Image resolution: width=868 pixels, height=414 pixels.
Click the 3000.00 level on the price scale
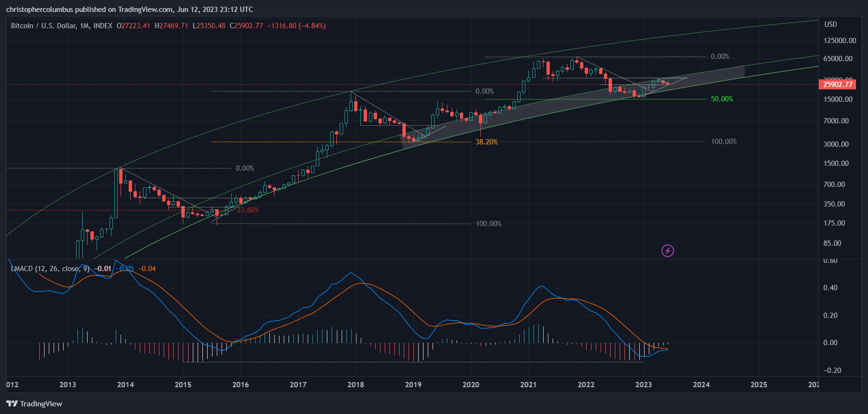pyautogui.click(x=836, y=144)
